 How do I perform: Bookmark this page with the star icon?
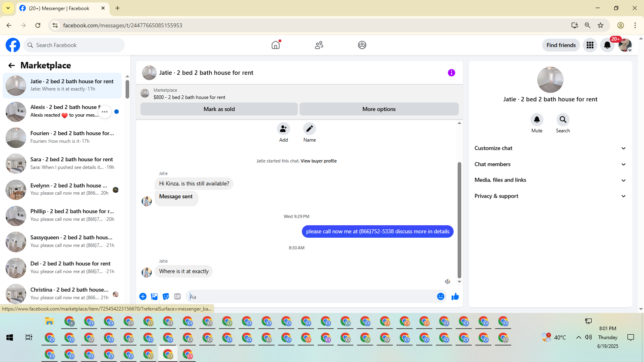[601, 25]
